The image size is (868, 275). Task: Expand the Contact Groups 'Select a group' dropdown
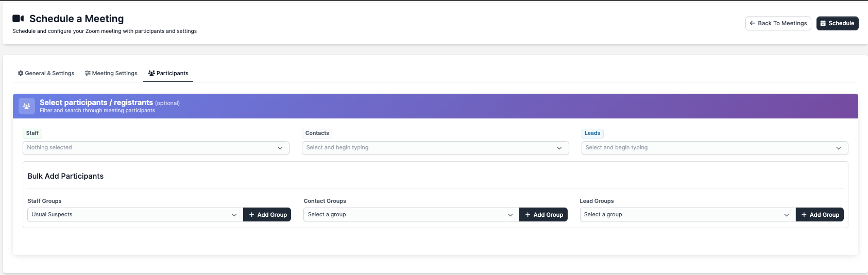click(x=411, y=215)
